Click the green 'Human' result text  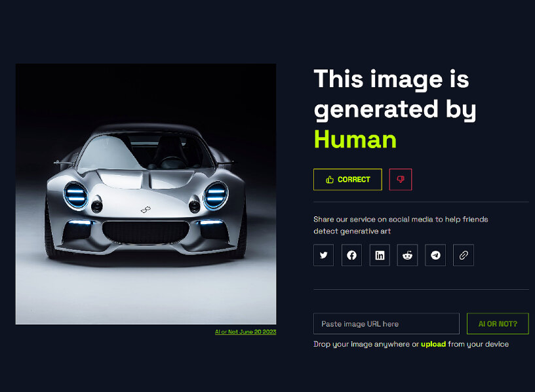click(355, 140)
